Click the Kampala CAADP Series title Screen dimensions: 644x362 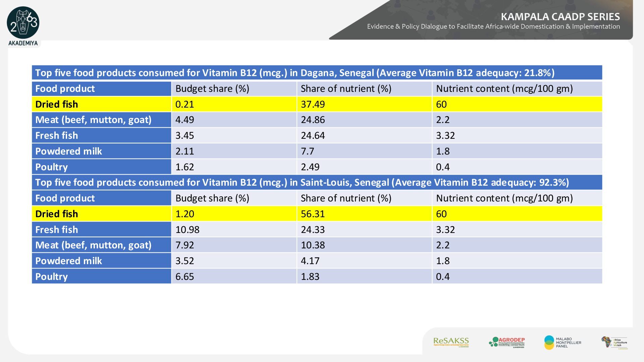pyautogui.click(x=560, y=17)
